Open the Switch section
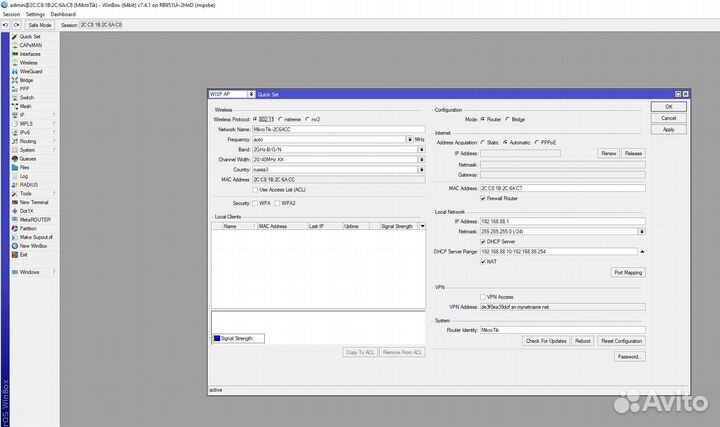720x427 pixels. (x=27, y=97)
